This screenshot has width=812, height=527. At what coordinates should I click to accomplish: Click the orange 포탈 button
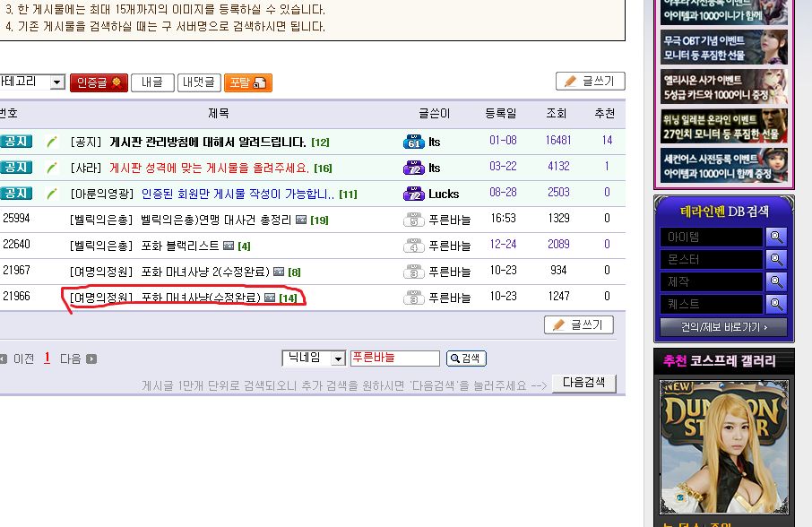click(x=247, y=82)
